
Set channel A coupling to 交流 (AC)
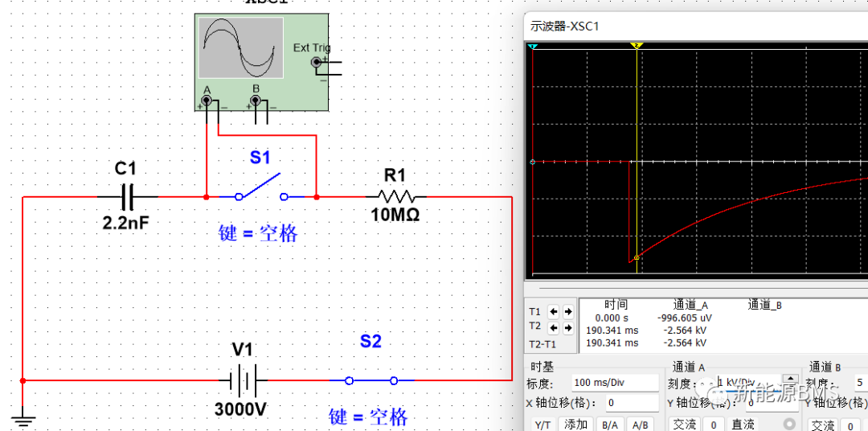coord(684,425)
